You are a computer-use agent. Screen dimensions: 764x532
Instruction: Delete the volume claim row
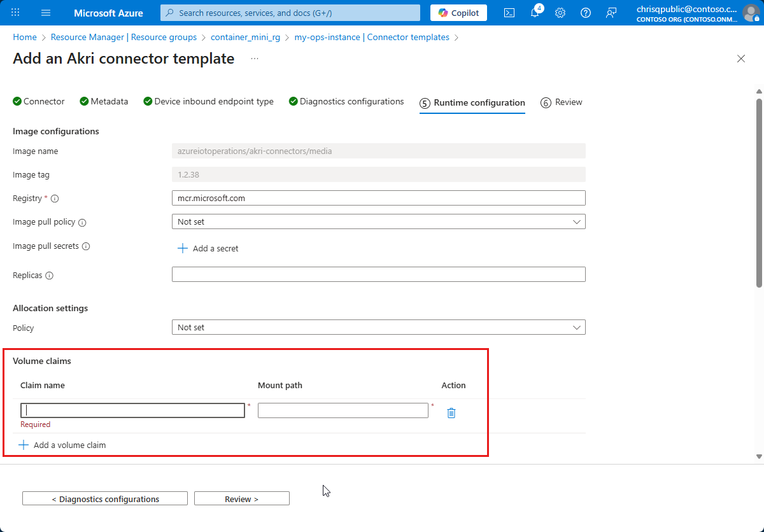pos(451,413)
